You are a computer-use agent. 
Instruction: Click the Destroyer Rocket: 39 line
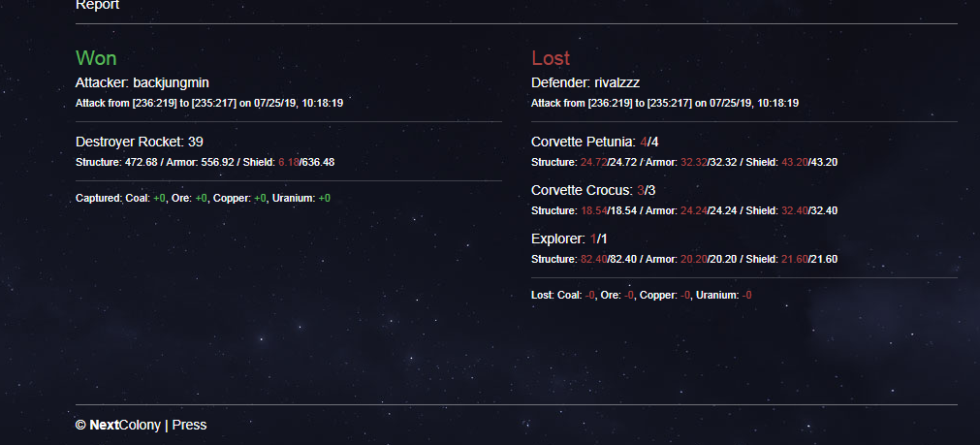pos(140,142)
